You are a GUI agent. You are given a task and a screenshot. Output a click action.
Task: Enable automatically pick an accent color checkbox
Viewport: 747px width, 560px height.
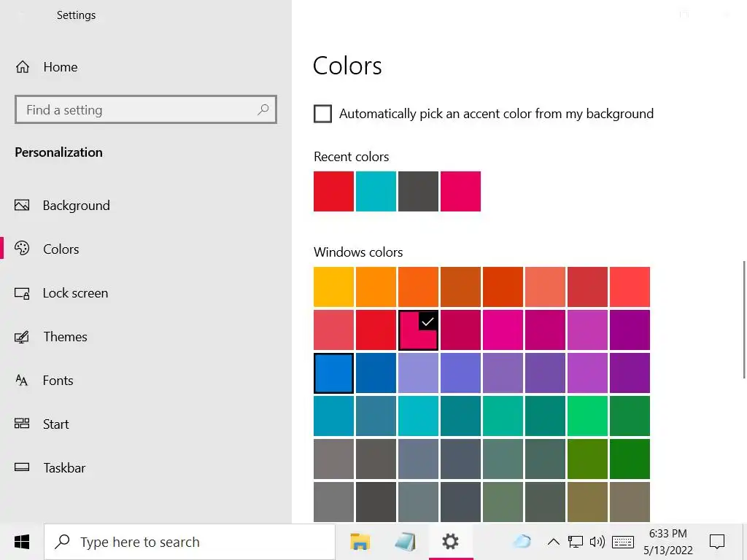[x=322, y=114]
